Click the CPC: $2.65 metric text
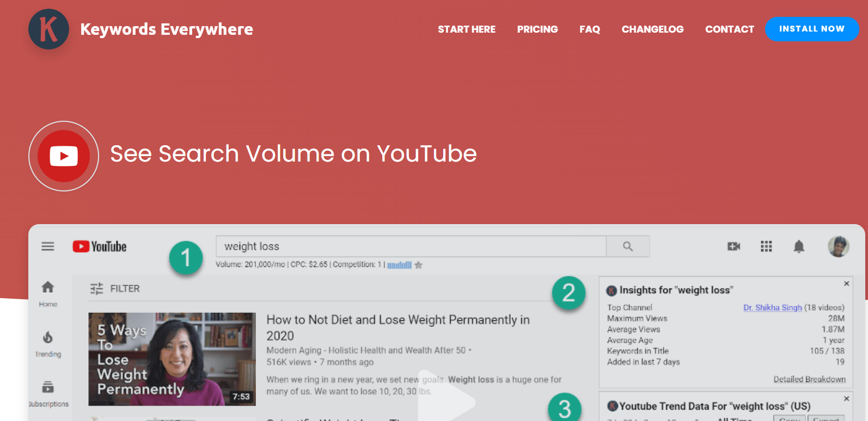 point(309,264)
